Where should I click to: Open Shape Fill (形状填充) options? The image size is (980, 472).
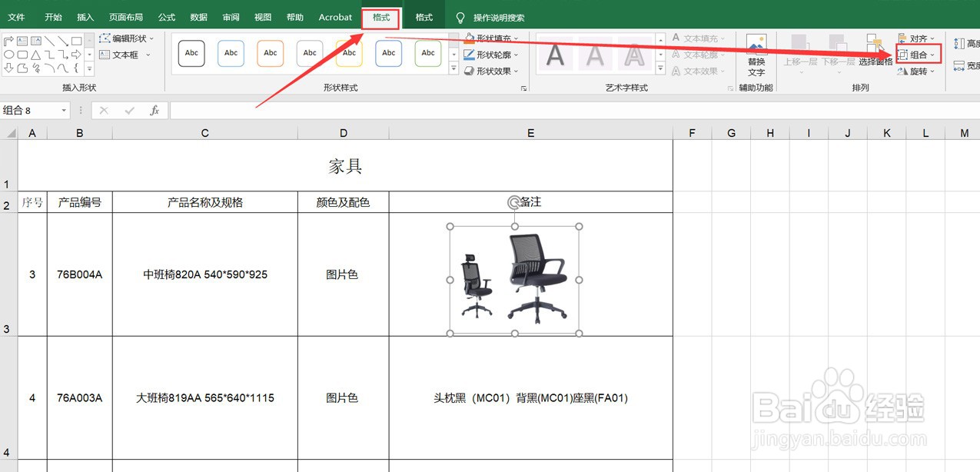pos(492,38)
